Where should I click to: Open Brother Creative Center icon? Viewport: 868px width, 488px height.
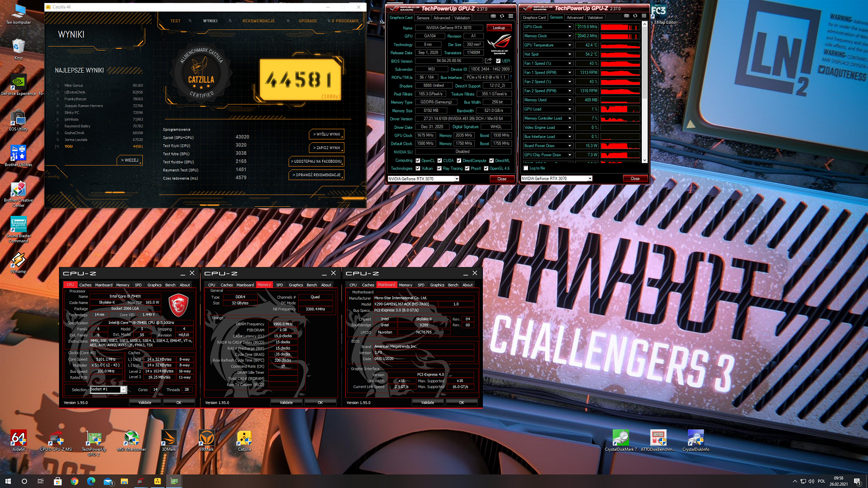[x=18, y=194]
